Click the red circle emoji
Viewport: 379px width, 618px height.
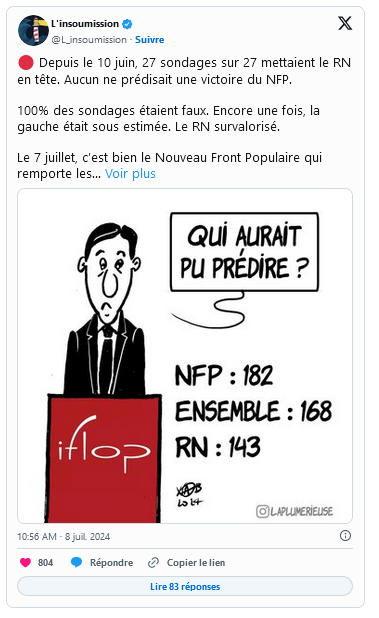click(26, 63)
